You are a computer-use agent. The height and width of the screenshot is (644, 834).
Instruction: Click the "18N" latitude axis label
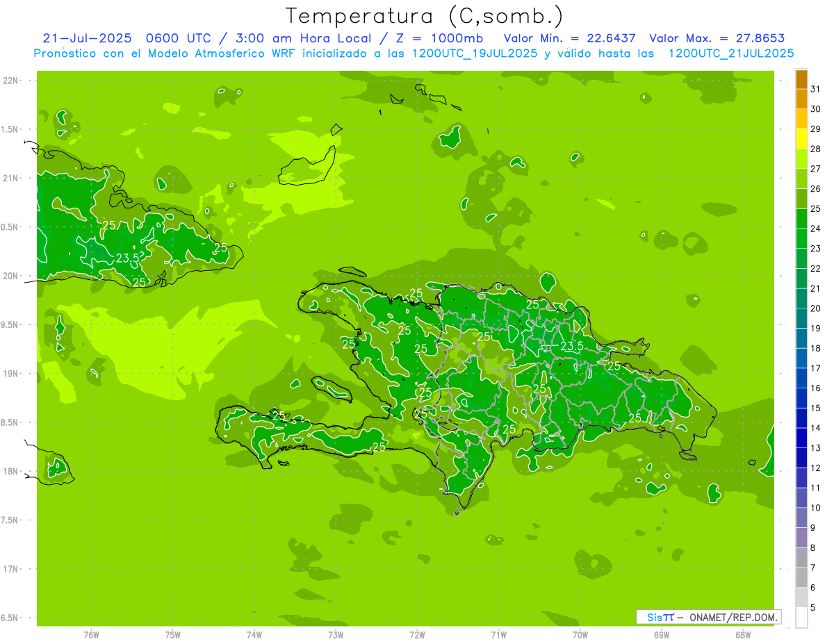pos(11,471)
